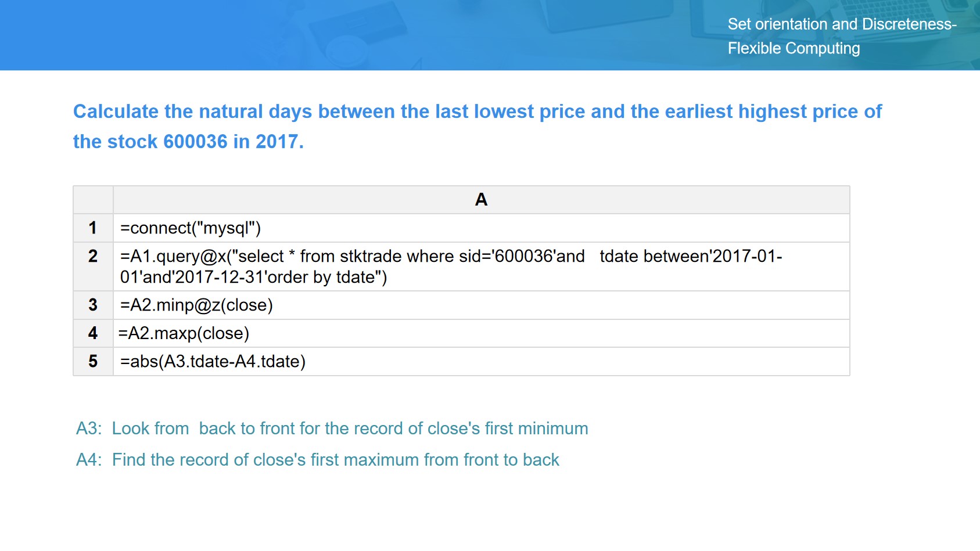Click the "Flexible Computing" banner text
The height and width of the screenshot is (551, 980).
[x=794, y=49]
